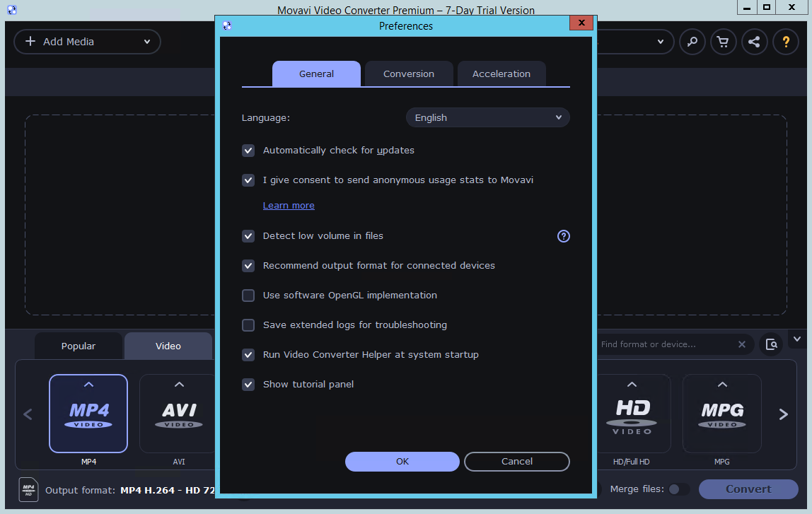Expand the Add Media dropdown arrow
The width and height of the screenshot is (812, 514).
coord(147,42)
